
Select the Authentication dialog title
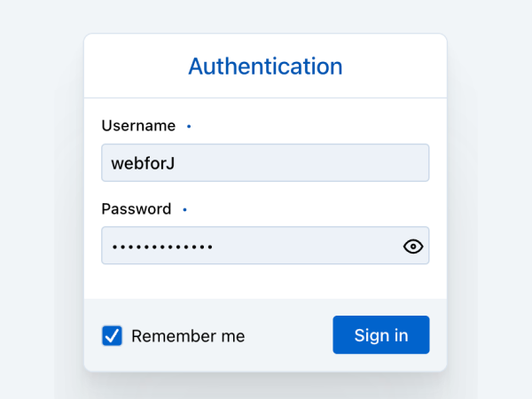[x=265, y=66]
